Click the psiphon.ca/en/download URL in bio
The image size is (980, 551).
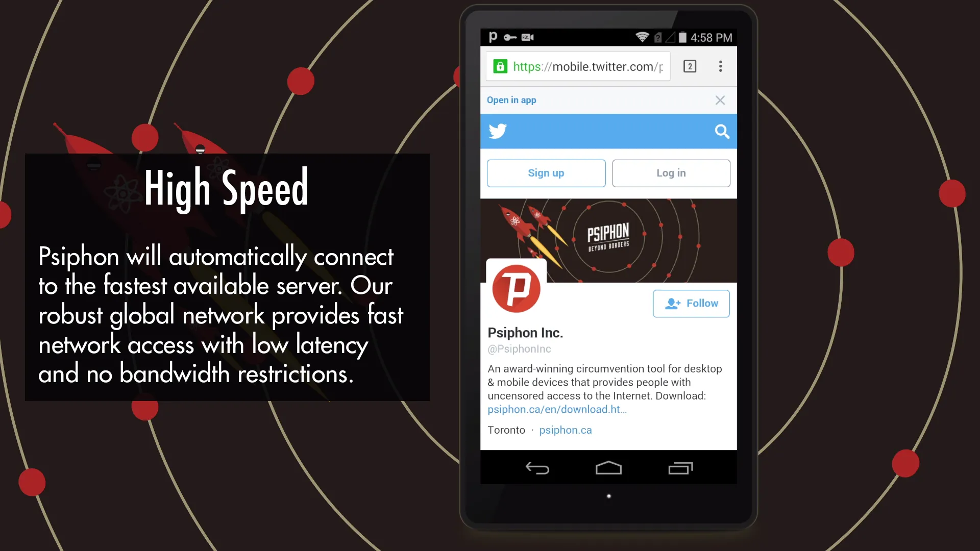tap(557, 409)
